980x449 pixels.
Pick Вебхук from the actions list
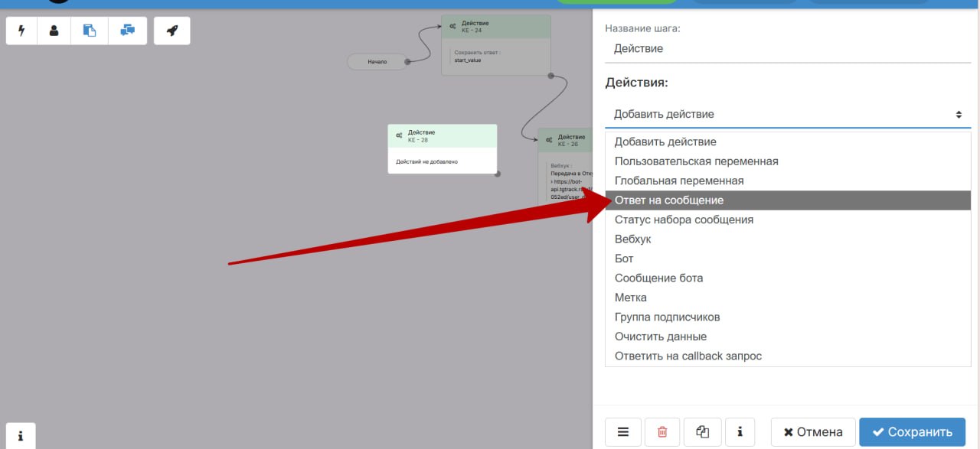pyautogui.click(x=632, y=239)
